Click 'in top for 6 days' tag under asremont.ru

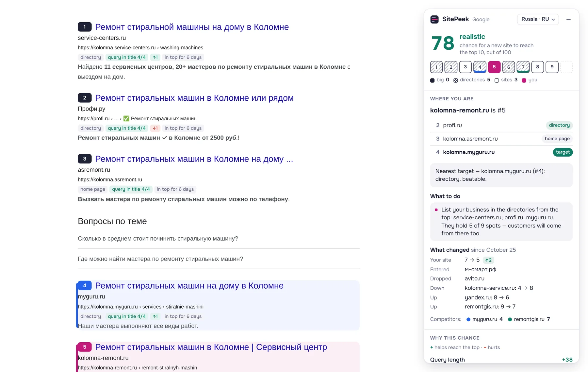tap(175, 189)
